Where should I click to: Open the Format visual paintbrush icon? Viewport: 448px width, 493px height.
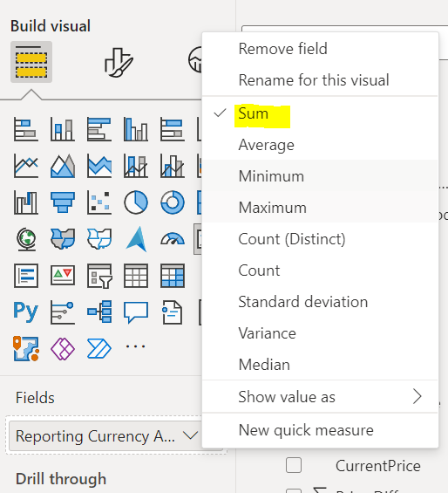[119, 63]
